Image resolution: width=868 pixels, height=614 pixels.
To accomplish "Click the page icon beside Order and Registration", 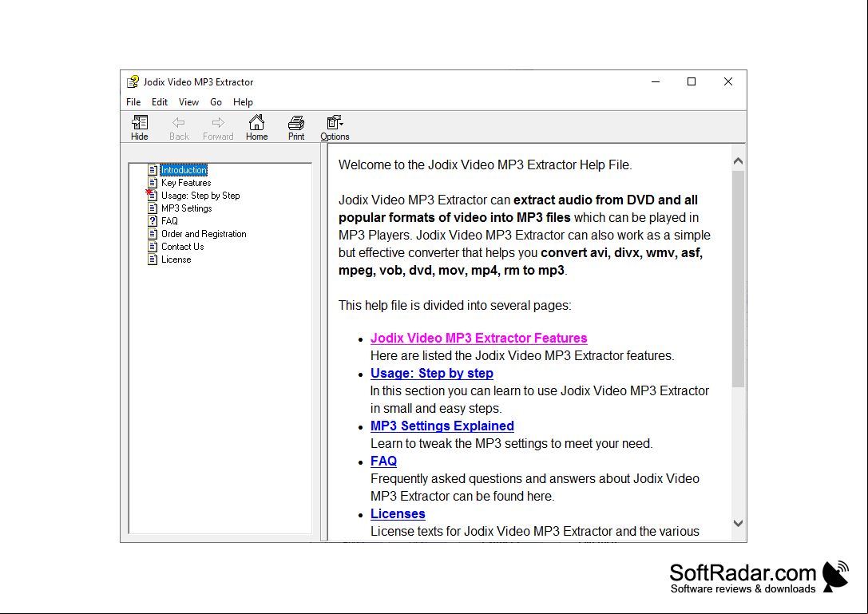I will [153, 234].
